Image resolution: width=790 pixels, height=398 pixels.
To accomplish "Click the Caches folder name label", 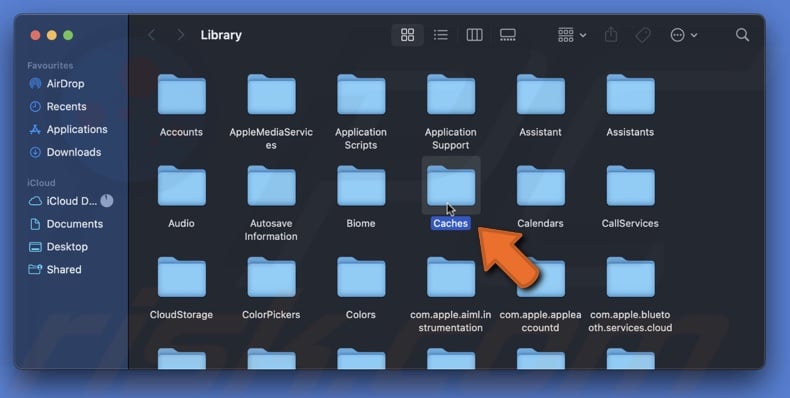I will click(x=450, y=223).
